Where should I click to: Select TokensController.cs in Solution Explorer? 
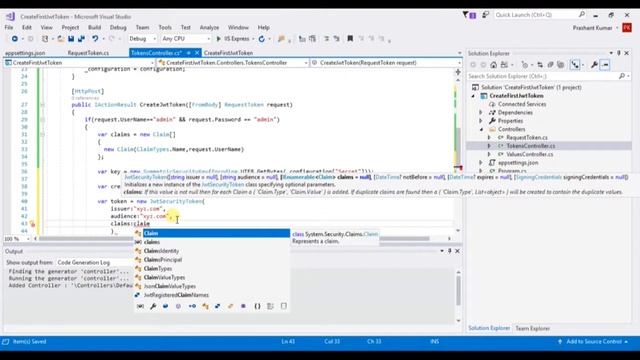point(531,146)
